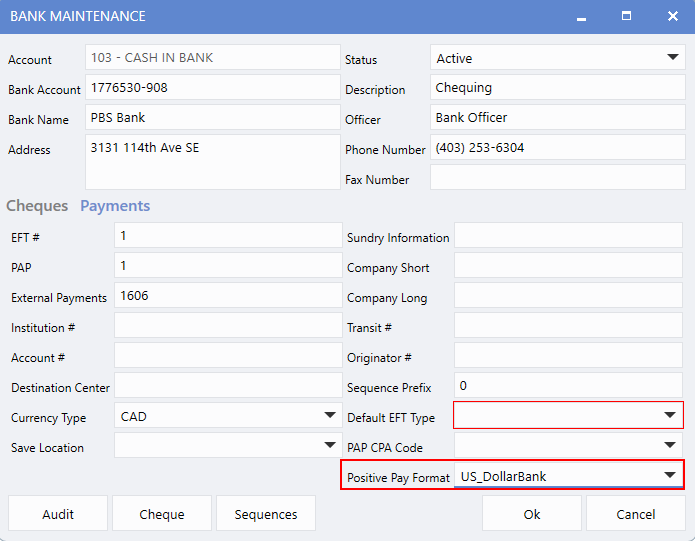The height and width of the screenshot is (541, 695).
Task: Confirm with the Ok button
Action: click(x=532, y=514)
